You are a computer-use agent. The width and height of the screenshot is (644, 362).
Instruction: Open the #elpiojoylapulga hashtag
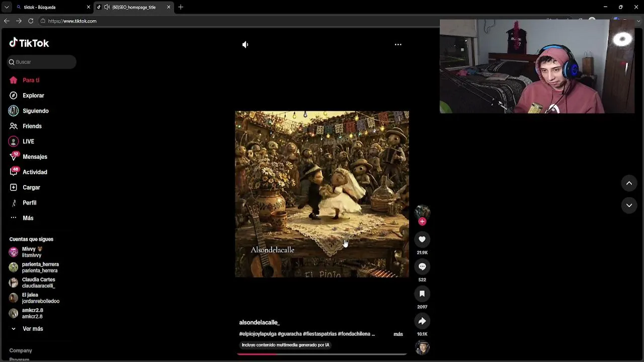[258, 334]
